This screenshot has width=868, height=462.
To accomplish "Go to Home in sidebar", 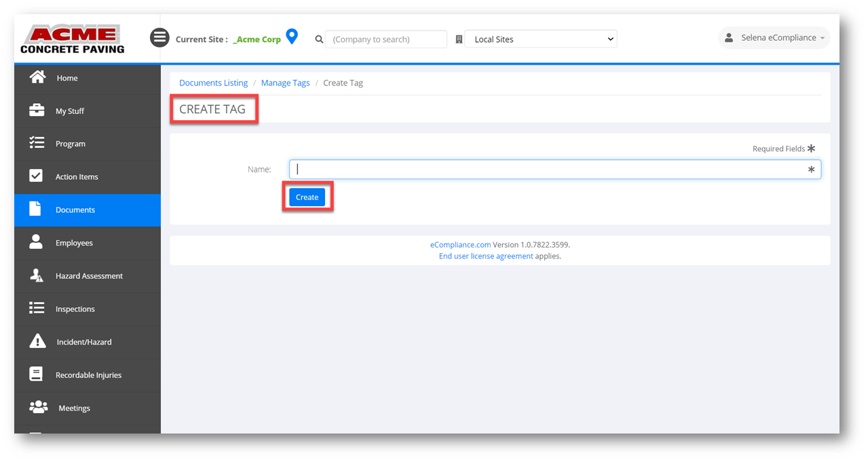I will coord(88,78).
